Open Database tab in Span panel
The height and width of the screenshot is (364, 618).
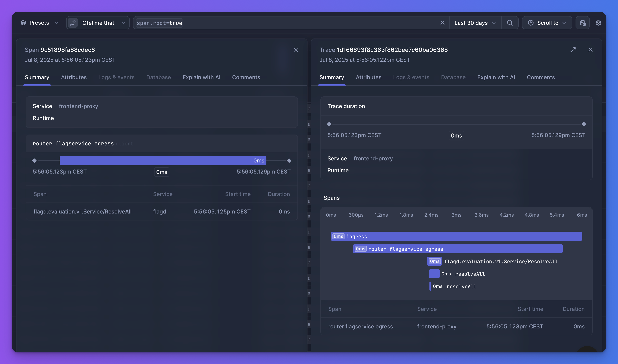159,77
